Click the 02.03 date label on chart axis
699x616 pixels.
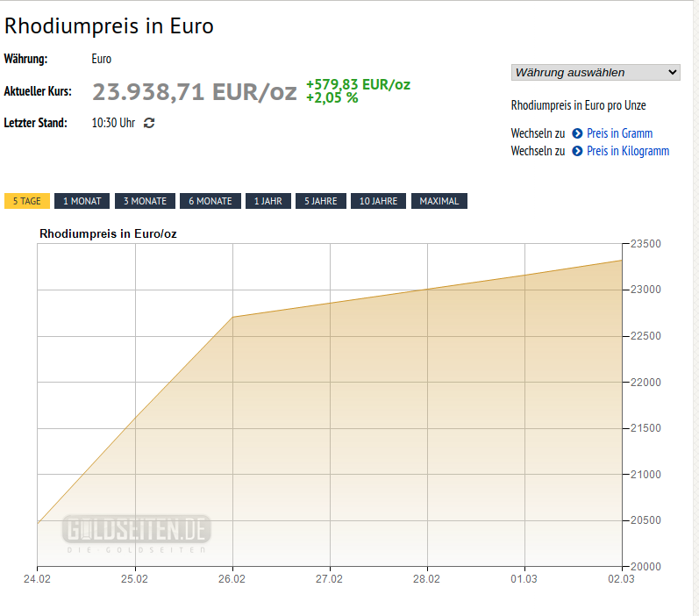pos(621,579)
